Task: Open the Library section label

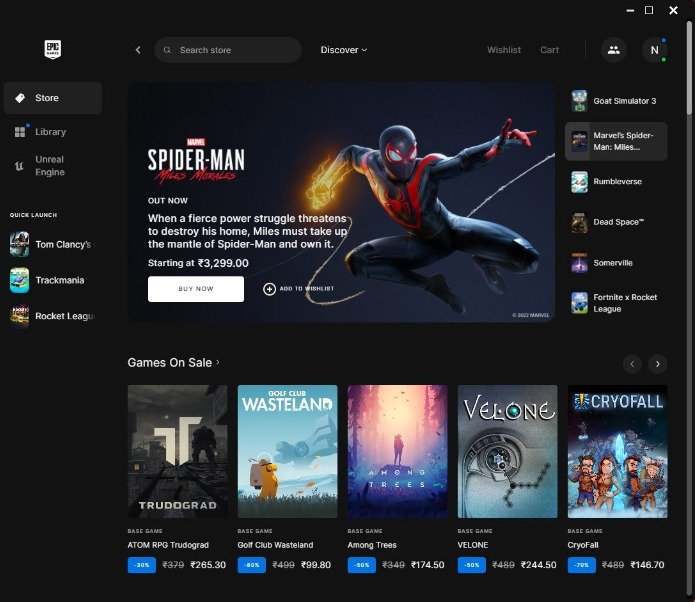Action: 51,132
